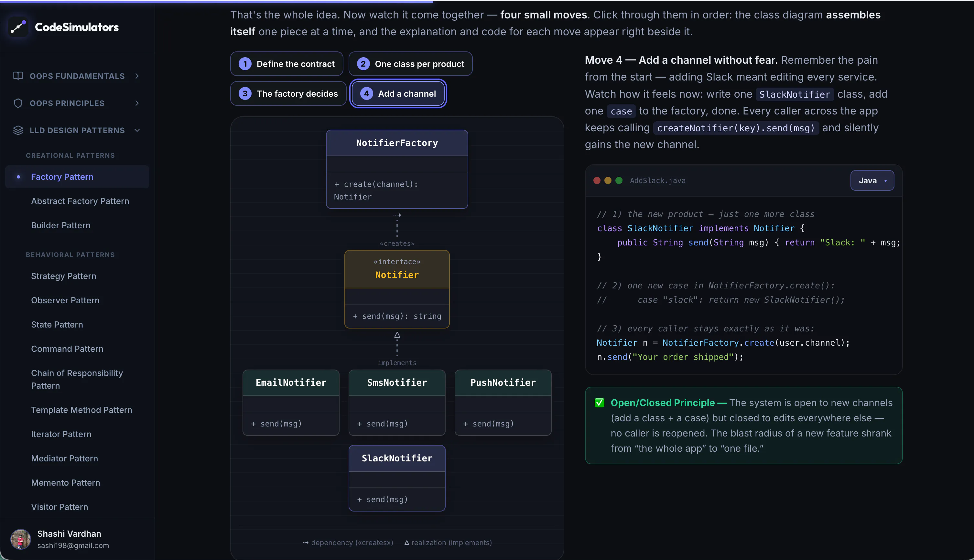Click the createNotifier(key).send(msg) code chip

tap(736, 128)
